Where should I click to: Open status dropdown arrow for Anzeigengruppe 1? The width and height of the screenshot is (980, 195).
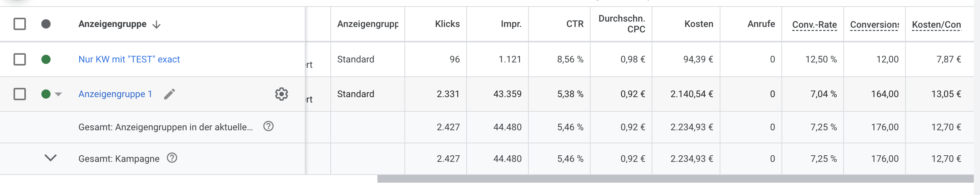58,94
